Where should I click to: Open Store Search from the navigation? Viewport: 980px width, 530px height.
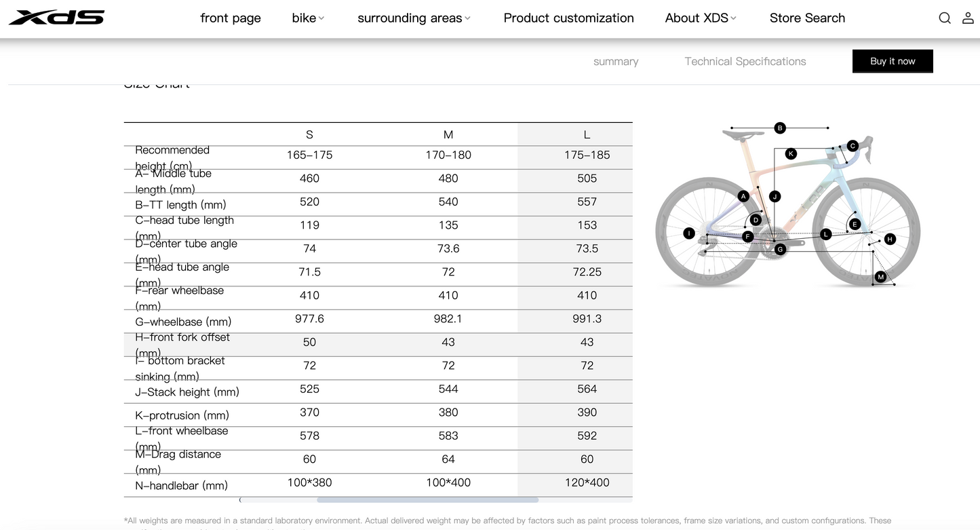click(x=807, y=18)
